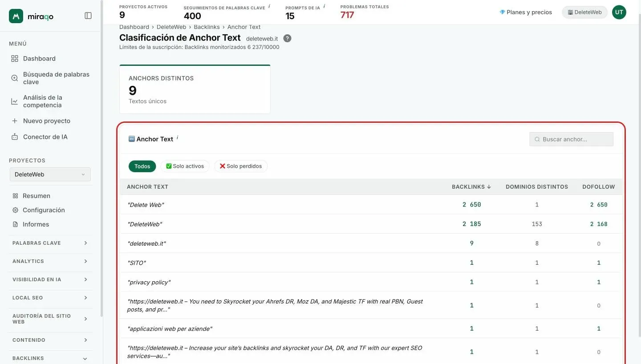This screenshot has height=364, width=641.
Task: Click the plus icon for Nuevo proyecto
Action: point(15,121)
